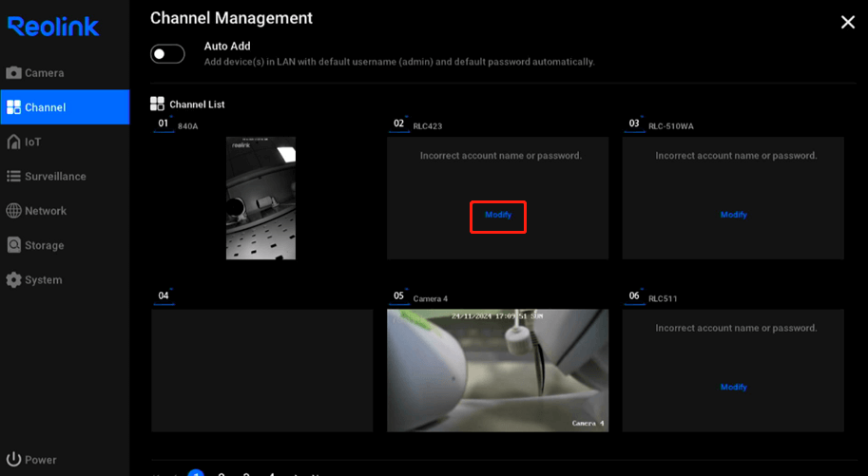This screenshot has height=476, width=868.
Task: Click channel number 03 label
Action: (634, 124)
